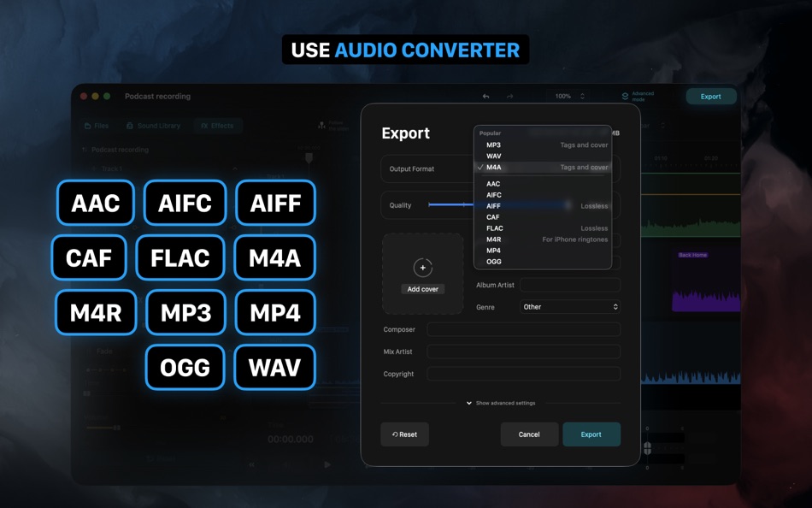This screenshot has width=812, height=508.
Task: Click Cancel in the Export dialog
Action: pyautogui.click(x=529, y=434)
